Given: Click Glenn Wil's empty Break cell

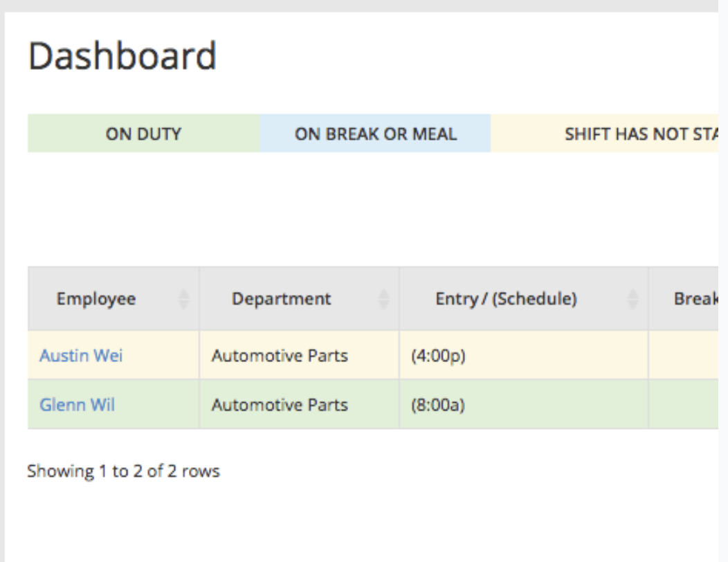Looking at the screenshot, I should point(687,404).
